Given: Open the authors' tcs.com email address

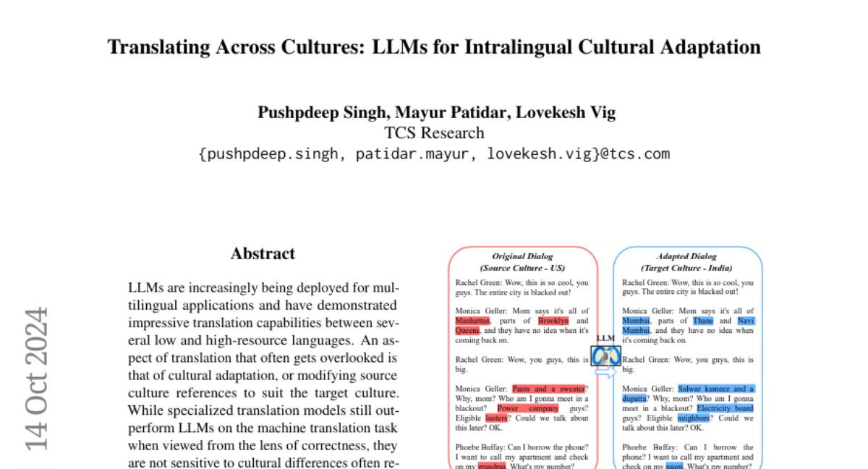Looking at the screenshot, I should 434,153.
